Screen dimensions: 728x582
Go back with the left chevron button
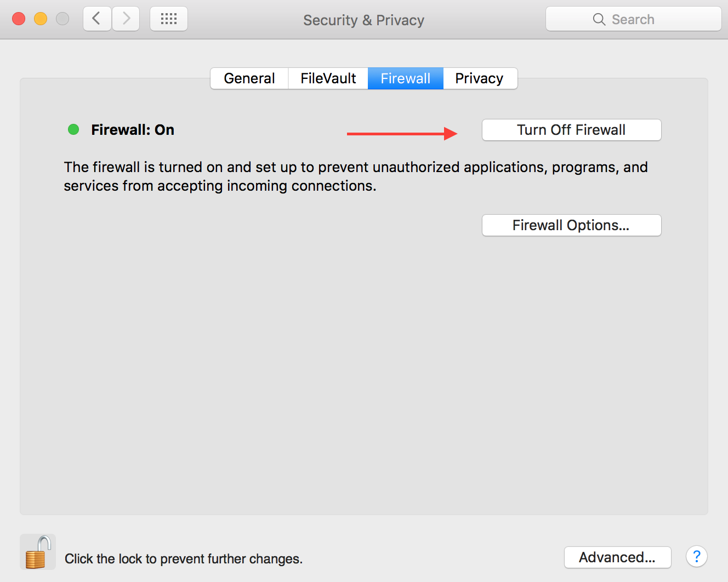pos(97,19)
